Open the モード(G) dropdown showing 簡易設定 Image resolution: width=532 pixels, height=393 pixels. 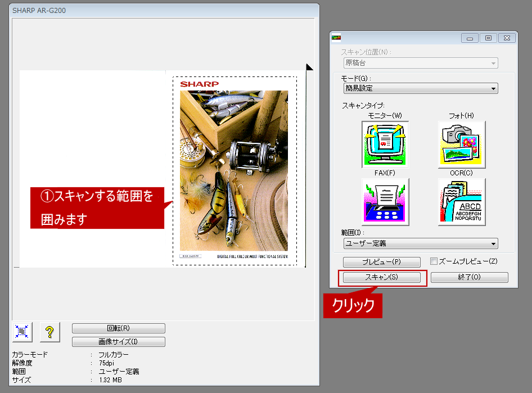pos(421,88)
